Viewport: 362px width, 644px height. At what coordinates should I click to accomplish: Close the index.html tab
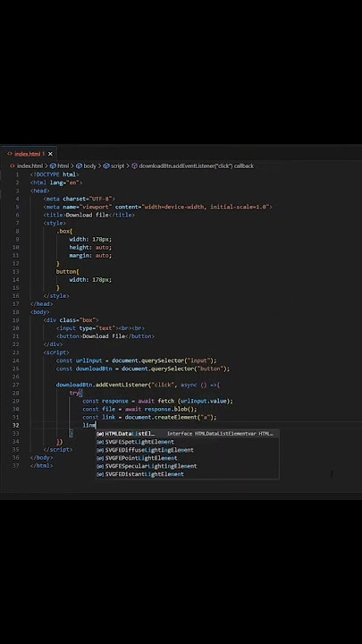[50, 154]
